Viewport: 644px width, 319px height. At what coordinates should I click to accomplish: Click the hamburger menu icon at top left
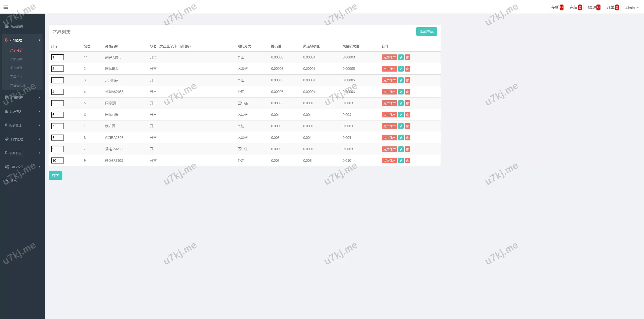tap(6, 7)
